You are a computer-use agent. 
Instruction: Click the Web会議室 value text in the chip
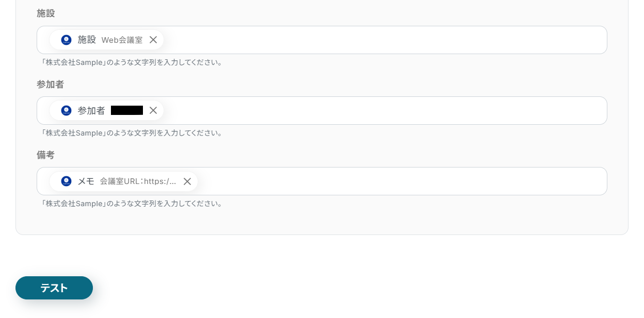click(122, 40)
